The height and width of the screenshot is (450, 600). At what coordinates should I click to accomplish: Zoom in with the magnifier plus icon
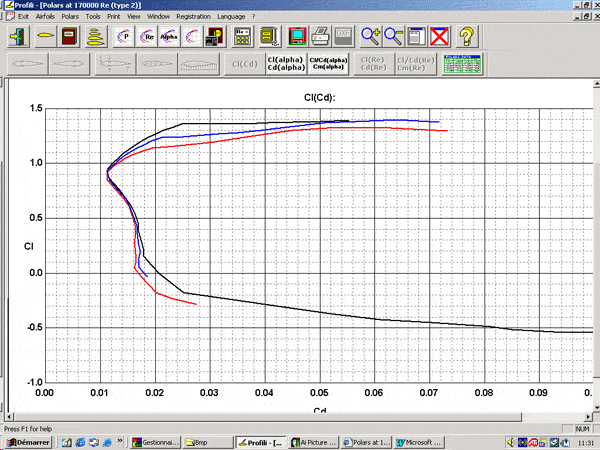[x=370, y=36]
